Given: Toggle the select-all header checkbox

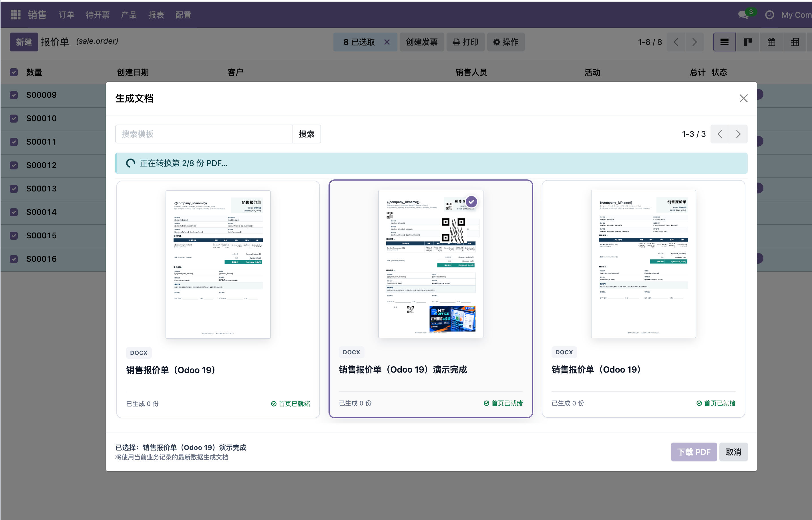Looking at the screenshot, I should pyautogui.click(x=13, y=72).
